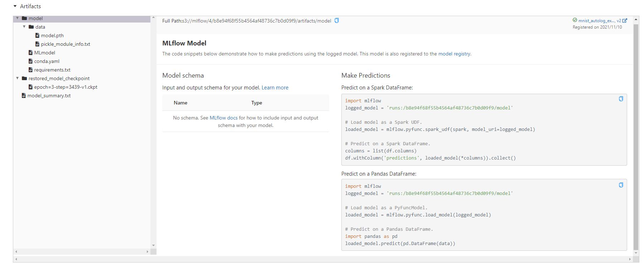This screenshot has height=264, width=644.
Task: Click the Model schema heading
Action: (x=183, y=75)
